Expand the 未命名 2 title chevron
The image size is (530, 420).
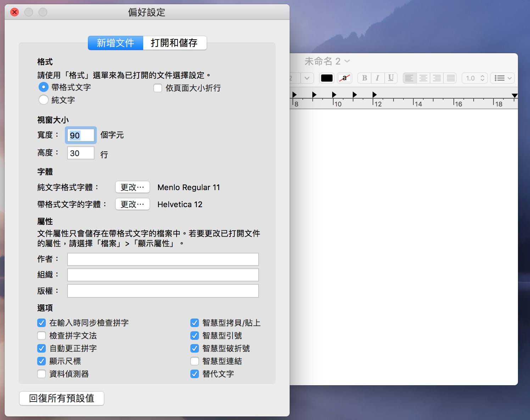click(x=347, y=61)
